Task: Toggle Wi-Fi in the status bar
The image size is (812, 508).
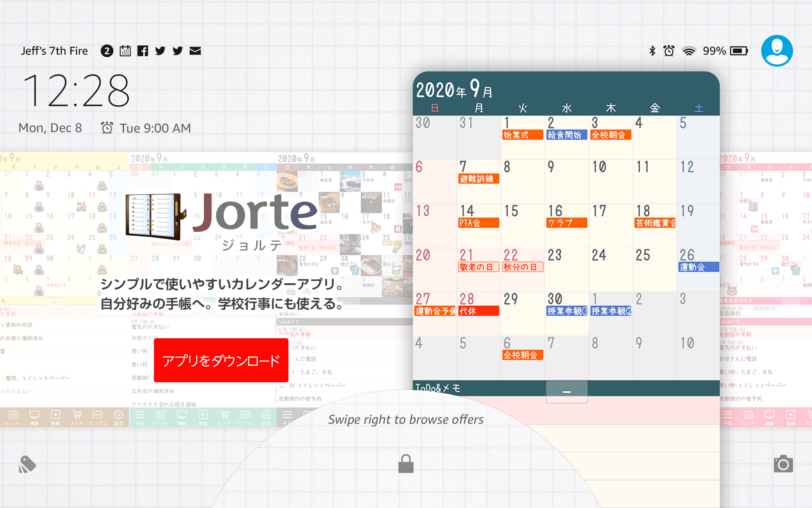Action: tap(689, 51)
